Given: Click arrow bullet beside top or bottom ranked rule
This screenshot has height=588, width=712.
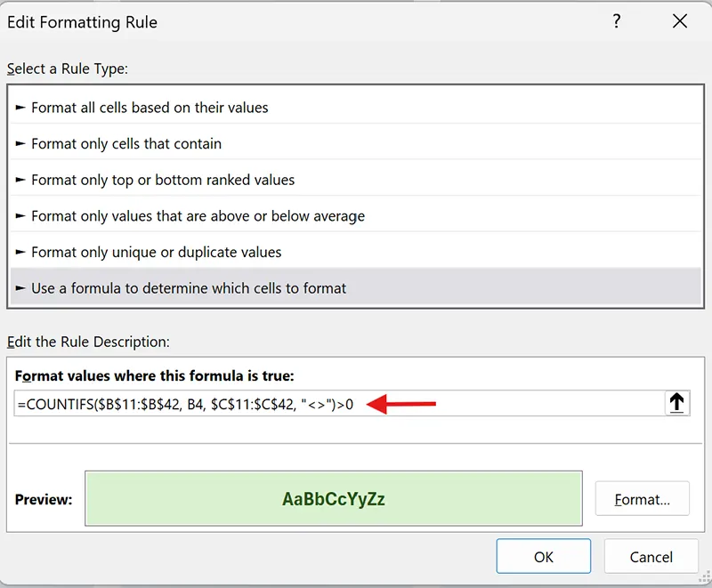Looking at the screenshot, I should click(x=20, y=180).
